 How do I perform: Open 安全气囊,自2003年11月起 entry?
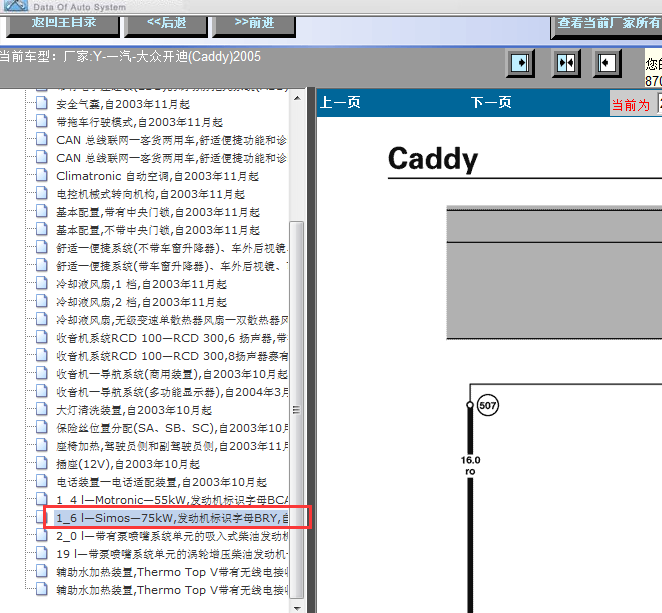tap(123, 104)
